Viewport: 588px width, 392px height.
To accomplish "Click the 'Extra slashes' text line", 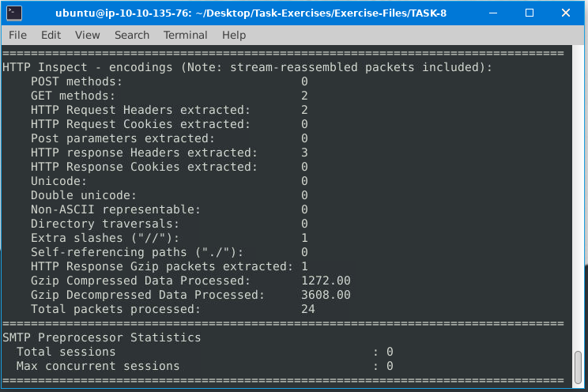I will click(x=105, y=238).
